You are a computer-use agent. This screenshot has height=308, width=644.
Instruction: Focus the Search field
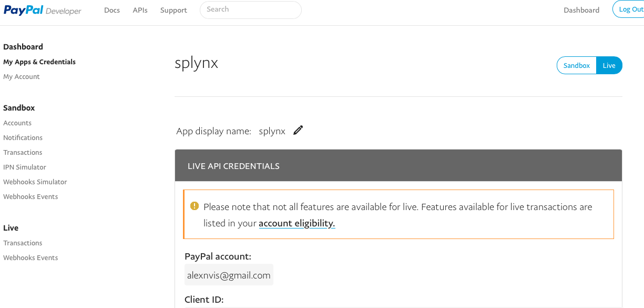click(x=251, y=9)
